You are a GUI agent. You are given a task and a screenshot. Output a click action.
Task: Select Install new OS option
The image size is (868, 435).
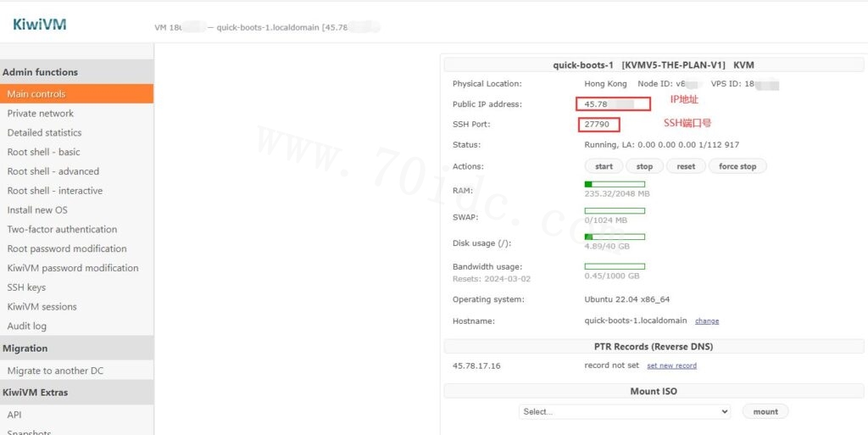pyautogui.click(x=37, y=210)
